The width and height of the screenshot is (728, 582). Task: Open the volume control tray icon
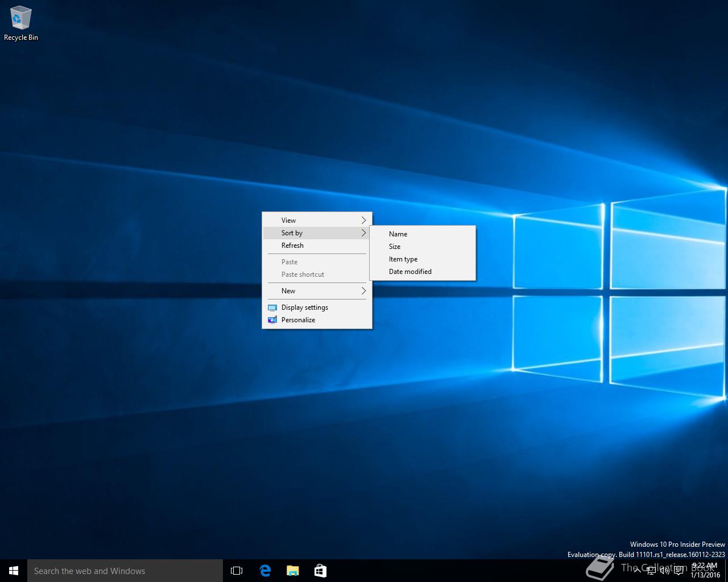(x=665, y=571)
